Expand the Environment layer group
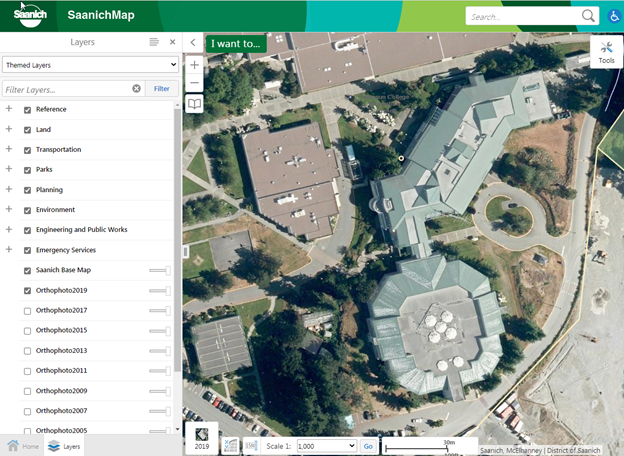Screen dimensions: 624x456 (x=9, y=209)
